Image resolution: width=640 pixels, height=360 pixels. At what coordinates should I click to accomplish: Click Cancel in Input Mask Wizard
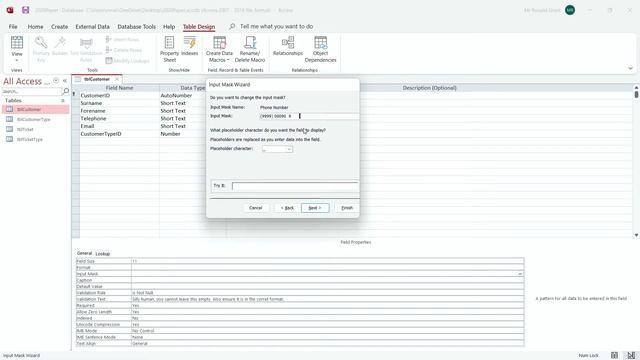(x=256, y=208)
